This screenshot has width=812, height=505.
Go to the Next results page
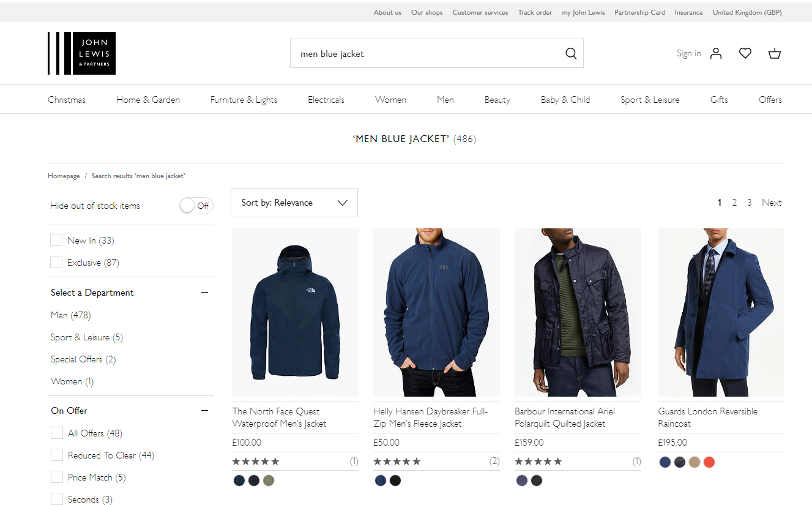(771, 203)
